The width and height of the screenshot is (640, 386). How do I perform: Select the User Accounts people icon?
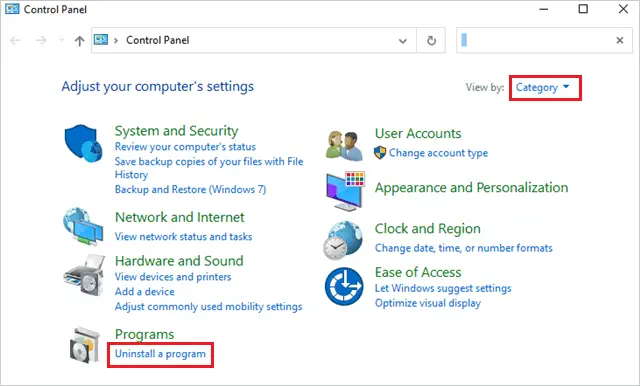click(344, 146)
